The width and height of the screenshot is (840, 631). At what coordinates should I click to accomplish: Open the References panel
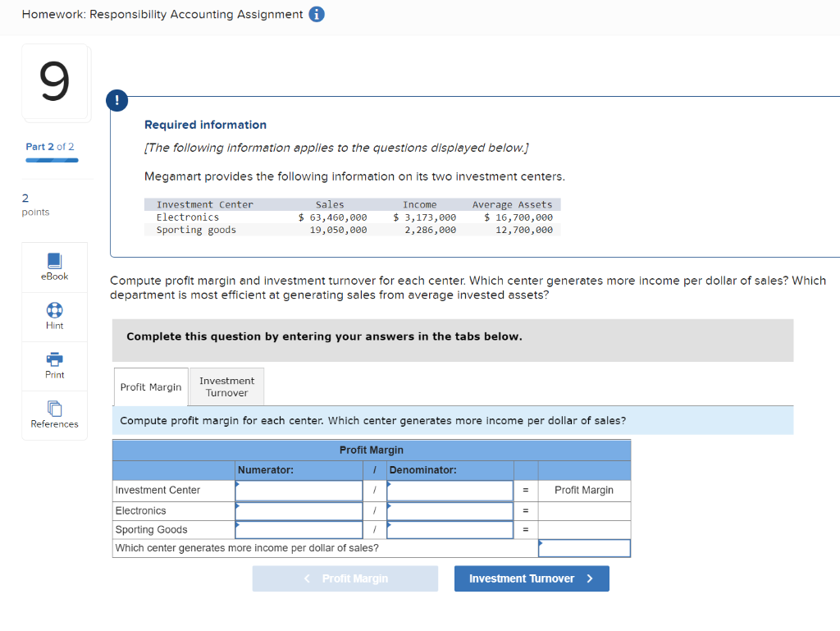(x=54, y=414)
